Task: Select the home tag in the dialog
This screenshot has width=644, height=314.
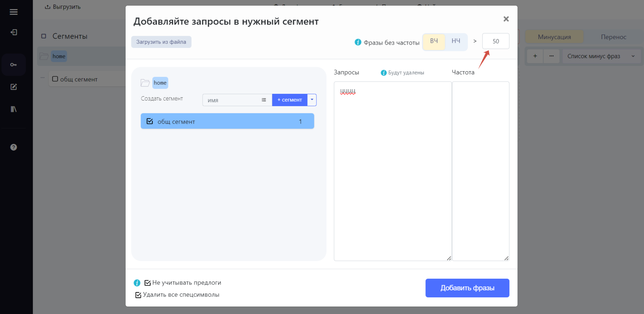Action: pos(160,83)
